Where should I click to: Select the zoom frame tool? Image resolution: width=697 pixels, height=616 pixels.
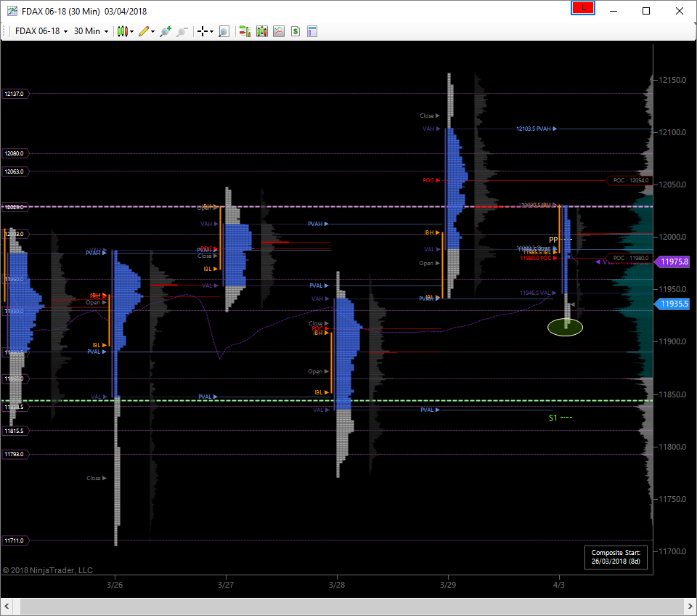(x=224, y=31)
